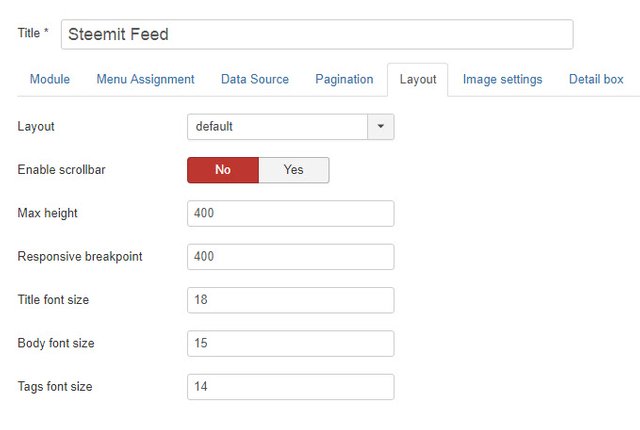This screenshot has height=430, width=640.
Task: Select the Layout tab
Action: 418,80
